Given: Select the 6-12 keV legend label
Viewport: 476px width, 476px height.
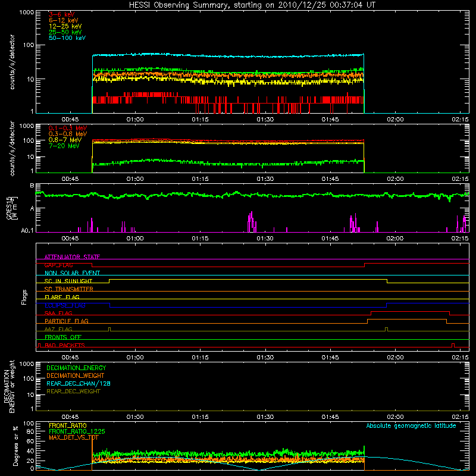Looking at the screenshot, I should (x=63, y=20).
